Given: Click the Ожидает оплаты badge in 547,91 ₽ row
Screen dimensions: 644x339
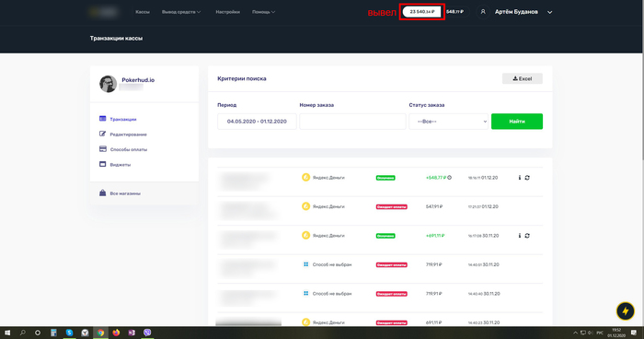Looking at the screenshot, I should point(391,207).
